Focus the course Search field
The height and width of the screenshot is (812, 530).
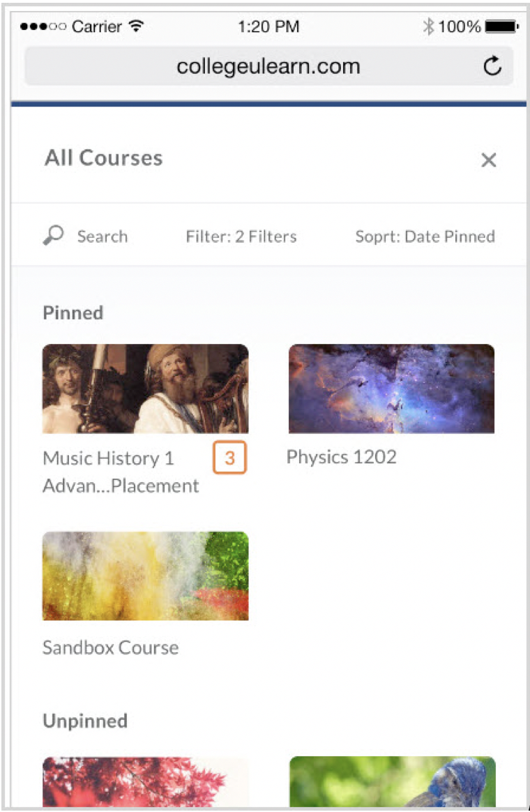tap(102, 236)
